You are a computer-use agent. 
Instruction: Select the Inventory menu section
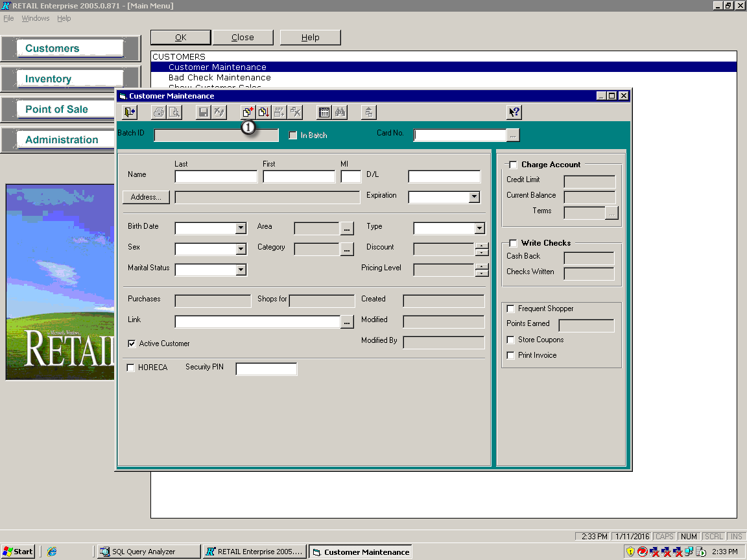70,78
